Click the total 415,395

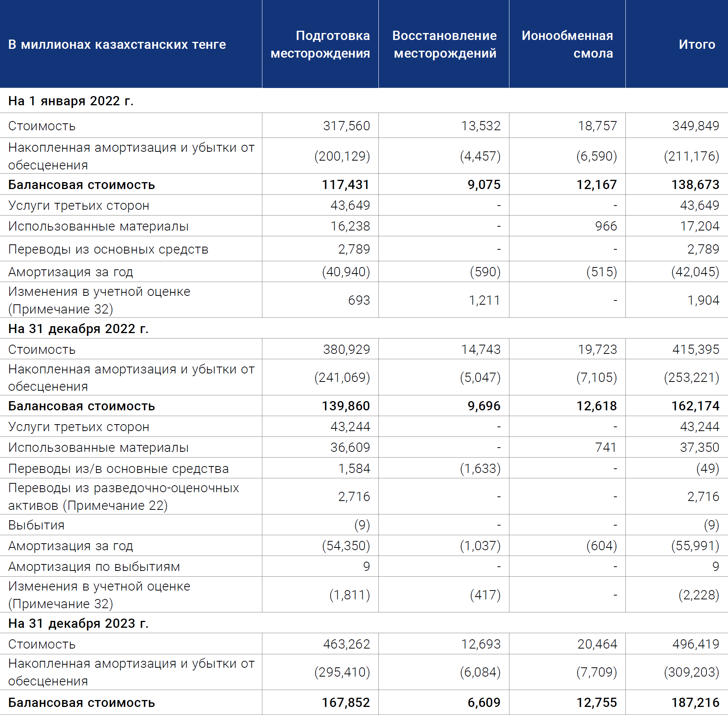point(696,350)
